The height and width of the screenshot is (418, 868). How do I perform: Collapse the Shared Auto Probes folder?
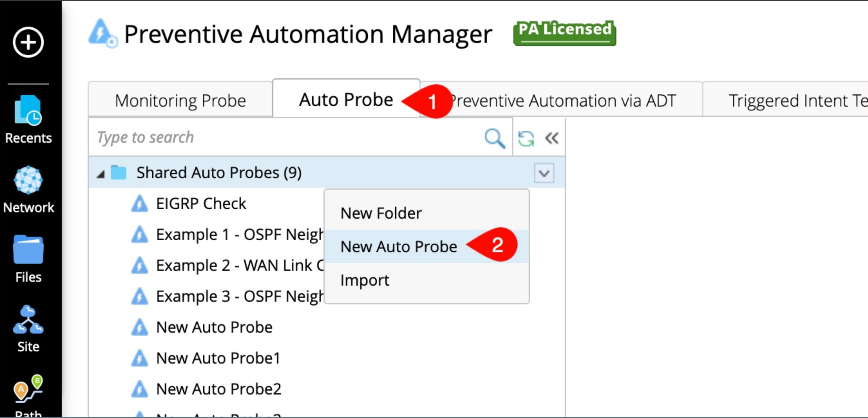[x=101, y=174]
